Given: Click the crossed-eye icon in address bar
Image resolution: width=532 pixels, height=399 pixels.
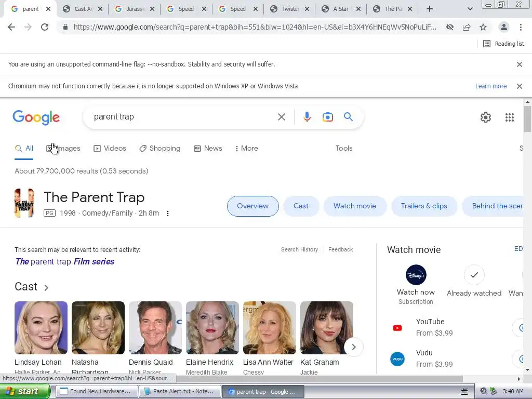Looking at the screenshot, I should 450,27.
